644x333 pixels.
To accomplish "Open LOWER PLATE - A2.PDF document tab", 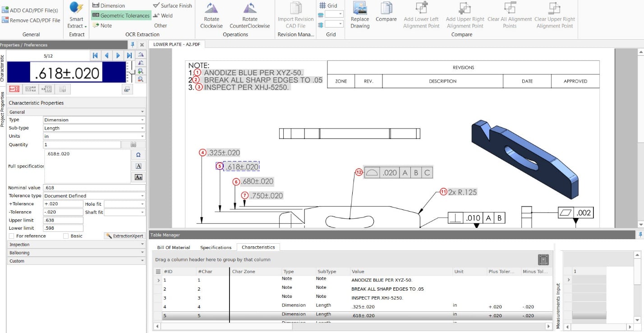I will (176, 45).
